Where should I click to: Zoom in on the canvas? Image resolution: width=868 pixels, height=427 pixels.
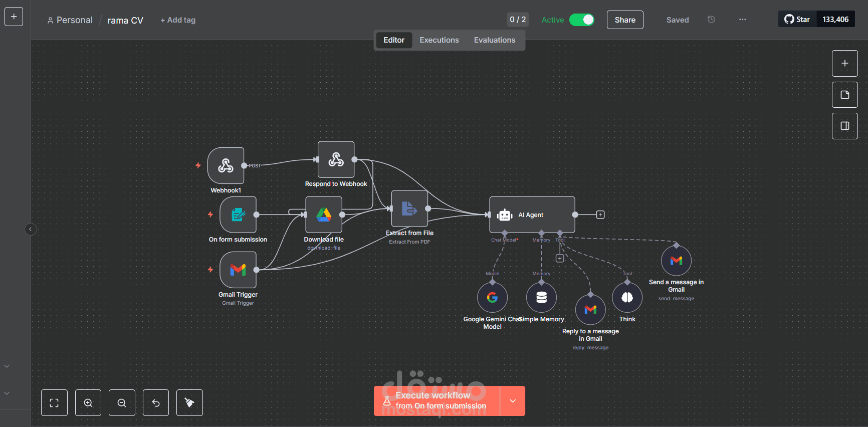pyautogui.click(x=88, y=402)
